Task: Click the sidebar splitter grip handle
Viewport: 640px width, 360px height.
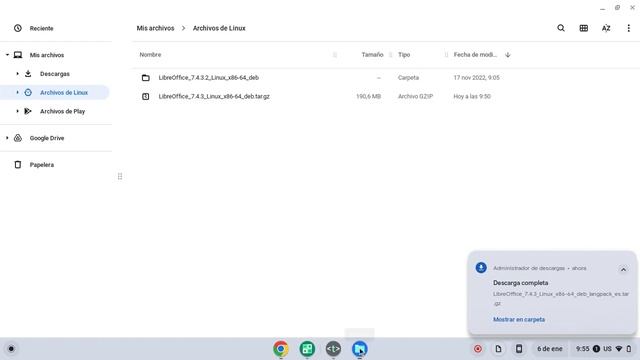Action: click(x=120, y=176)
